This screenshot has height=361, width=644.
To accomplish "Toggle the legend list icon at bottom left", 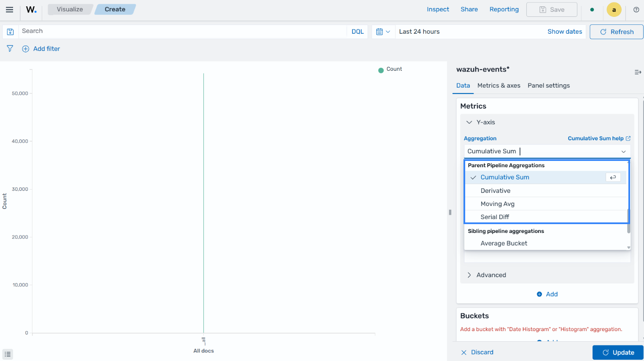I will (x=8, y=354).
